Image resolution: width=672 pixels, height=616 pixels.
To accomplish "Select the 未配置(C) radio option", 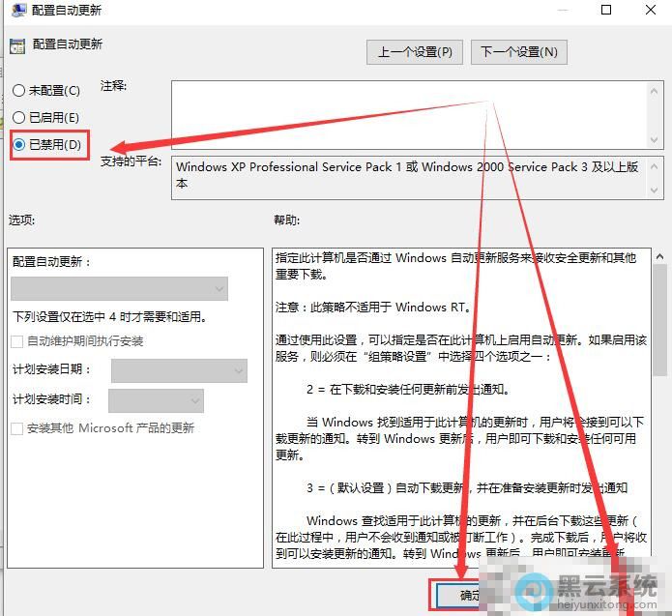I will pyautogui.click(x=19, y=91).
